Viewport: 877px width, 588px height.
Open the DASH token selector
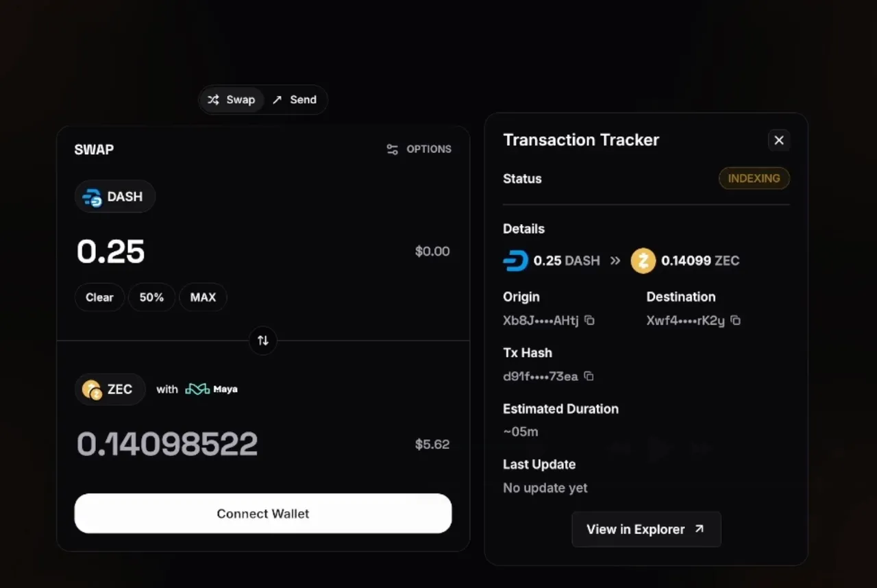coord(115,197)
